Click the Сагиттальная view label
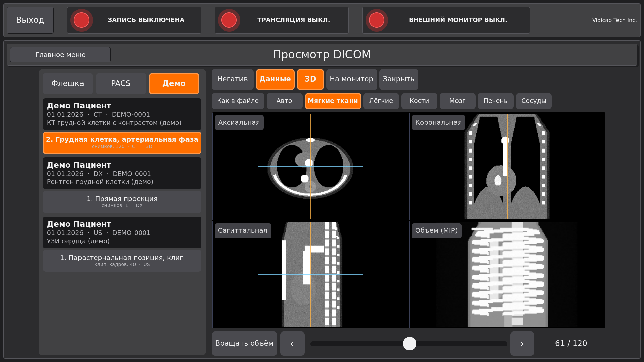This screenshot has width=644, height=362. tap(243, 231)
